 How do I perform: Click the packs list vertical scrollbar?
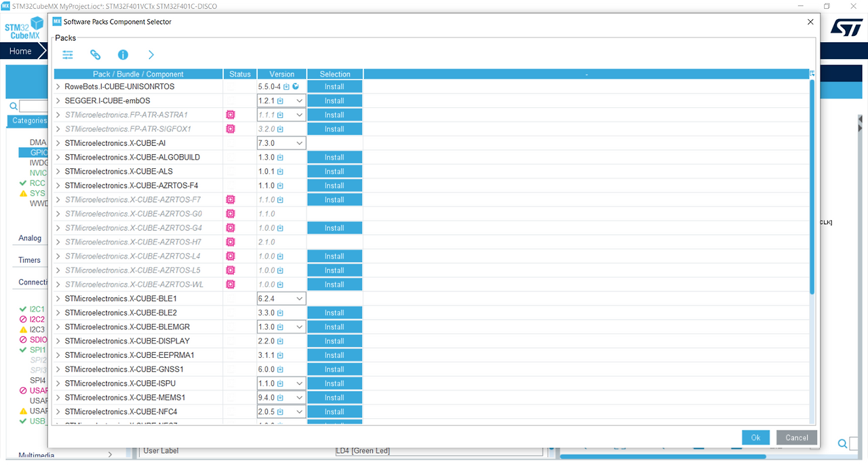[x=812, y=187]
